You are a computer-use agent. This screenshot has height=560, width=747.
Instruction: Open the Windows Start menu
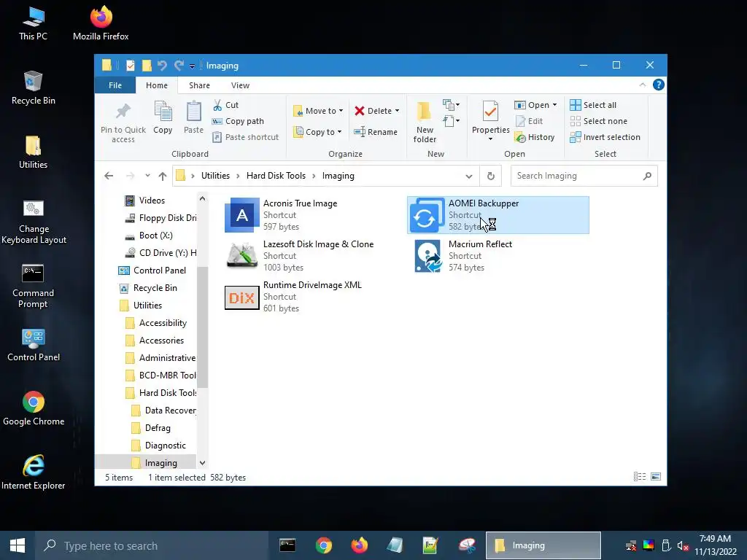[x=18, y=545]
